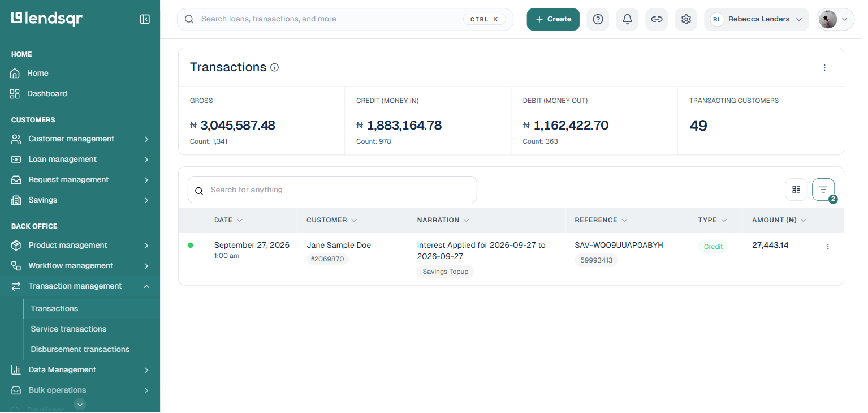Open the filter icon with badge 2
This screenshot has width=868, height=413.
click(823, 190)
